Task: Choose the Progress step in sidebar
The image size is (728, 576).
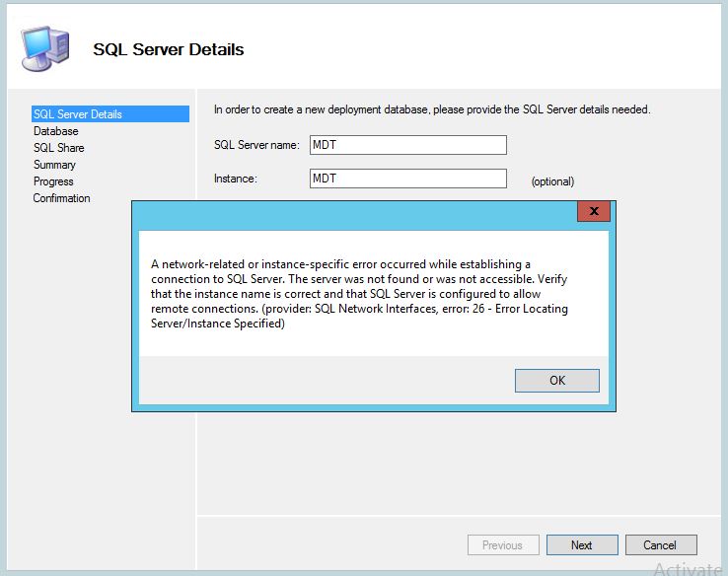Action: (x=53, y=181)
